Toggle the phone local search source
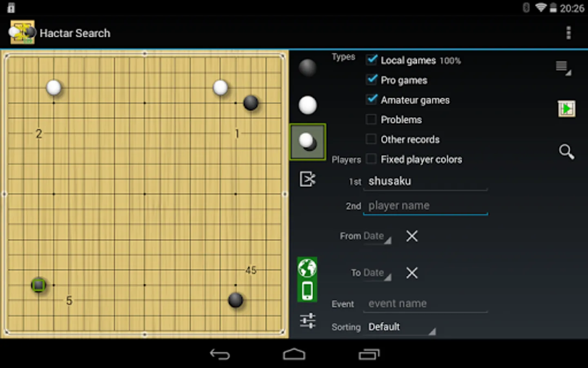Viewport: 588px width, 368px height. [307, 291]
